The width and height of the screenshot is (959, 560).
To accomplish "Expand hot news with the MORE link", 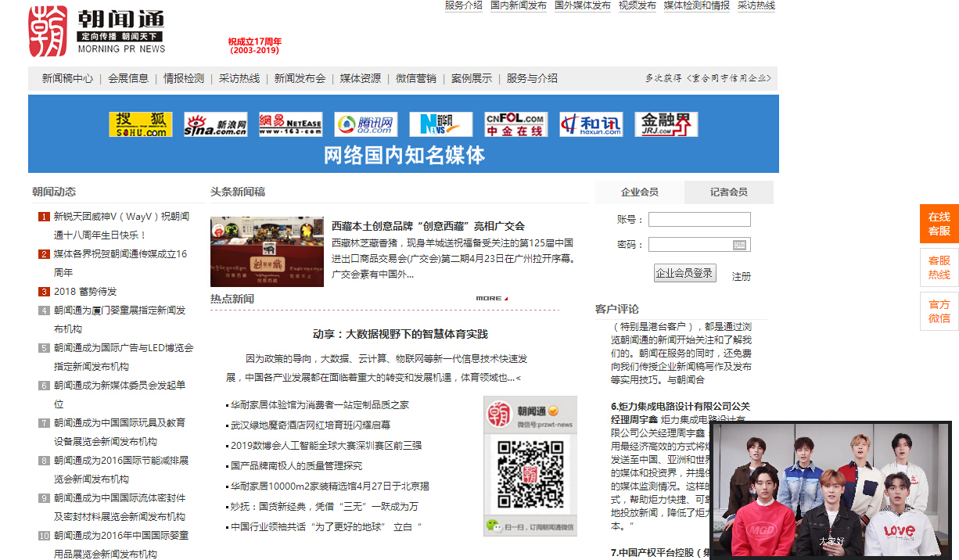I will pos(491,299).
